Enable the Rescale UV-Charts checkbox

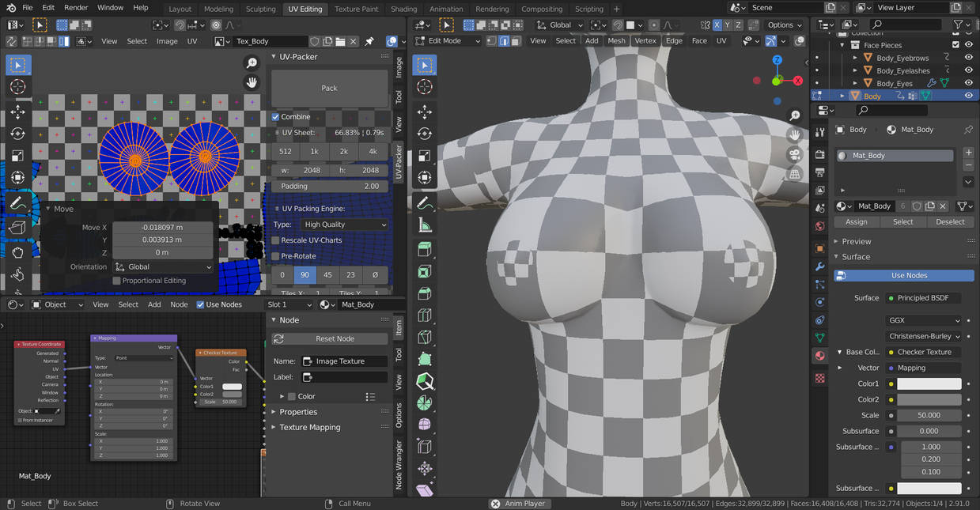(275, 240)
